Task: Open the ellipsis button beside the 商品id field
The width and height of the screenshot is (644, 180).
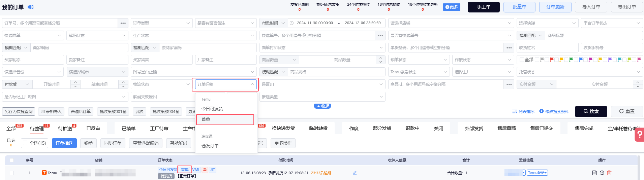Action: [509, 84]
